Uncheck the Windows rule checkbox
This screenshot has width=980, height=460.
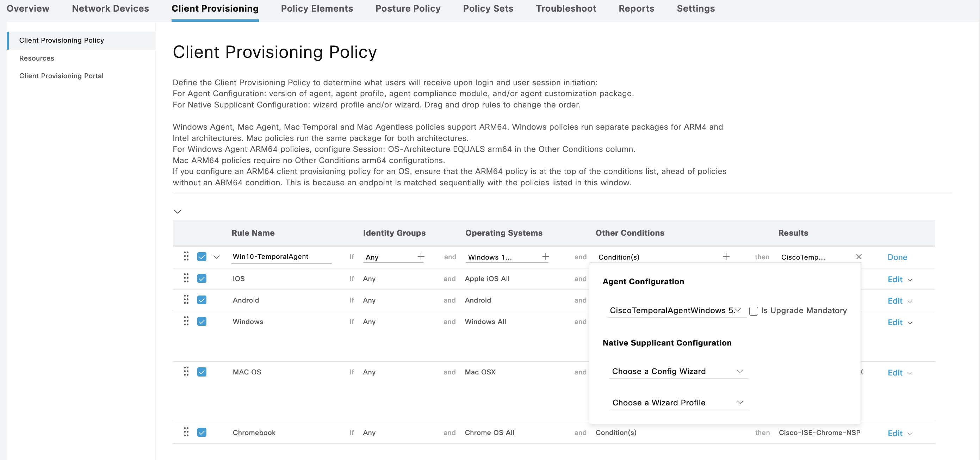[x=201, y=322]
